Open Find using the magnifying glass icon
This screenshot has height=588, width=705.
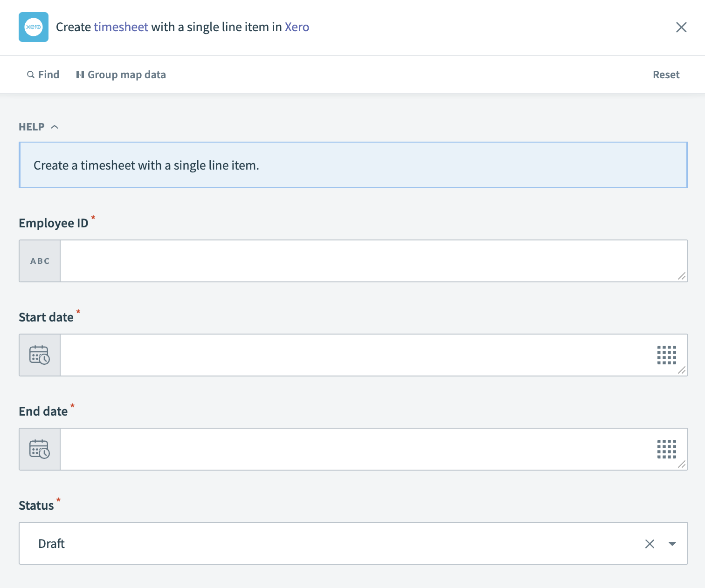(x=30, y=75)
